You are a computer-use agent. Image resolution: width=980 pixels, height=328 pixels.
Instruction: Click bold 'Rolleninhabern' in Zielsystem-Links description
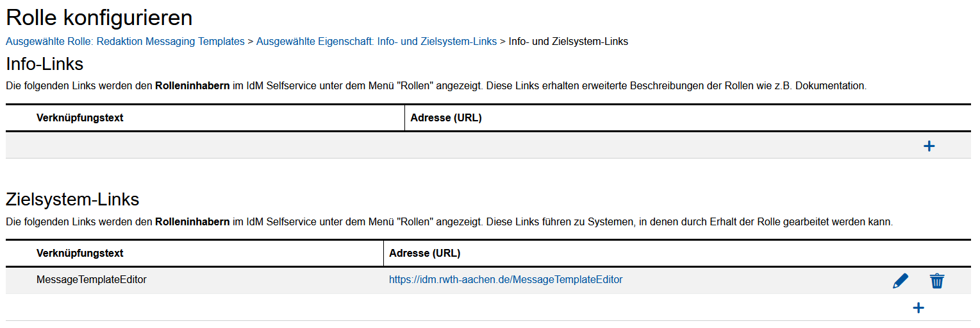[192, 222]
